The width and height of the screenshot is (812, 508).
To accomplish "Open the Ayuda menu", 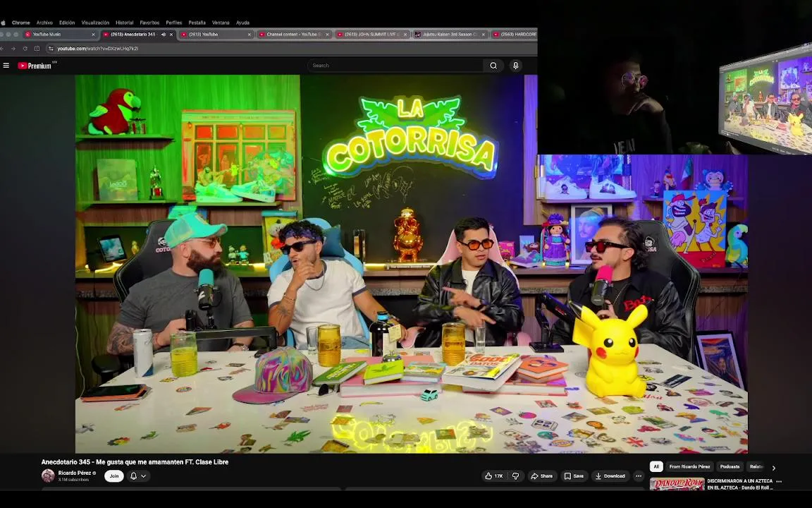I will point(242,23).
